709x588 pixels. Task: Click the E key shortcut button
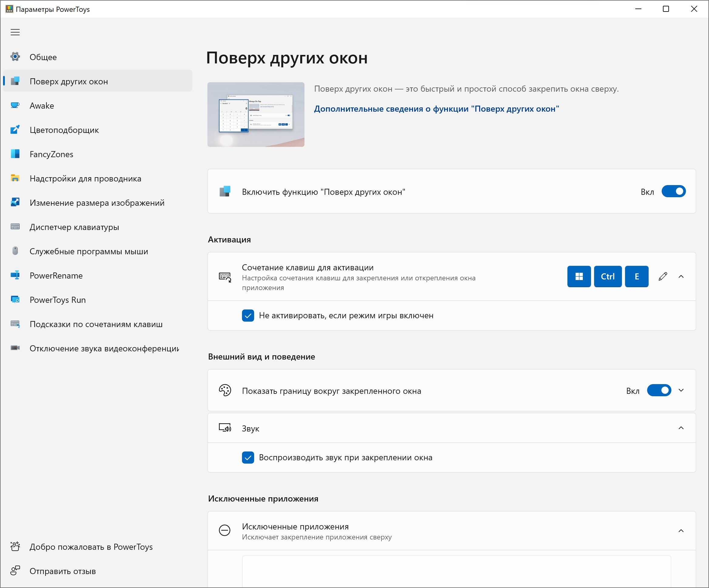(x=637, y=277)
